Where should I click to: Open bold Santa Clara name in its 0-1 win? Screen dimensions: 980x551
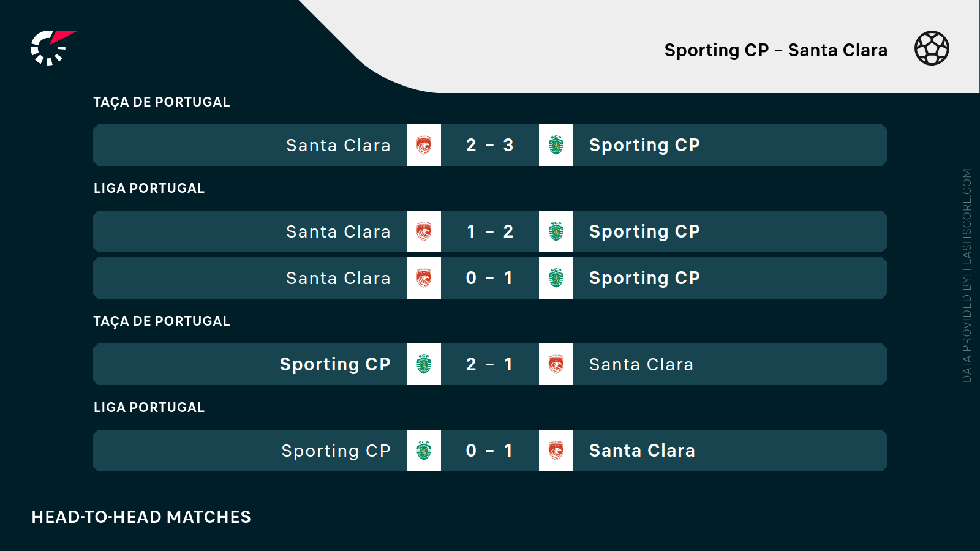point(642,451)
